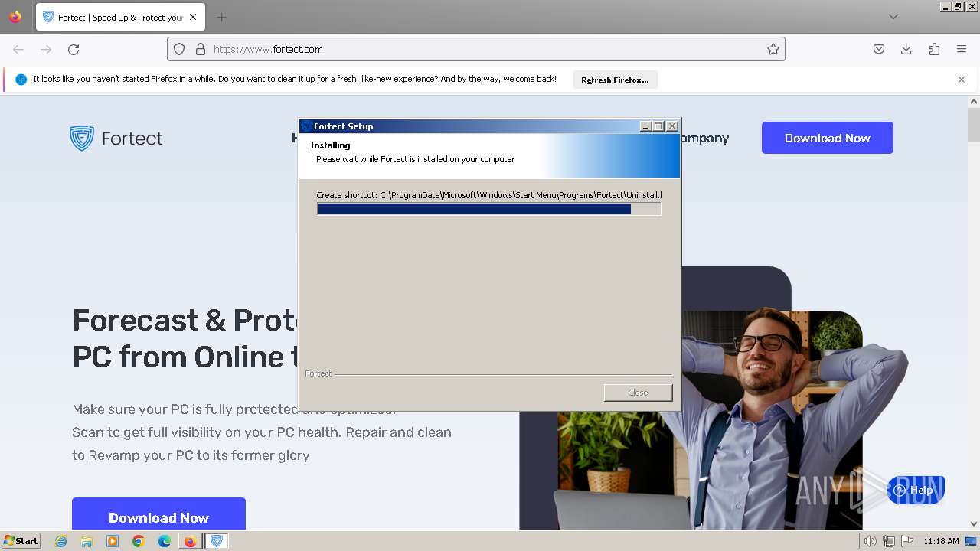Viewport: 980px width, 551px height.
Task: Open Internet Explorer from the taskbar
Action: (x=61, y=541)
